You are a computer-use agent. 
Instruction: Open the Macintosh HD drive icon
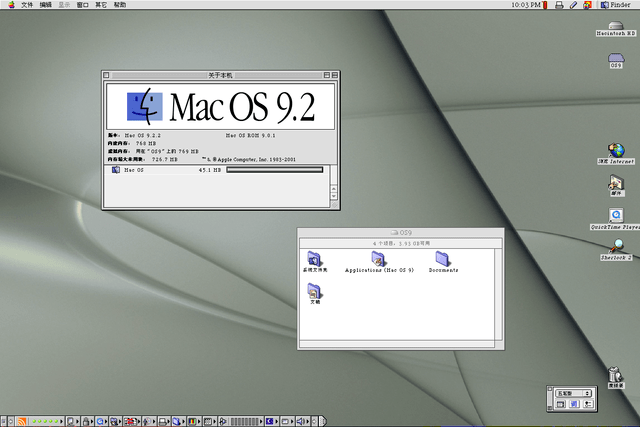(616, 24)
